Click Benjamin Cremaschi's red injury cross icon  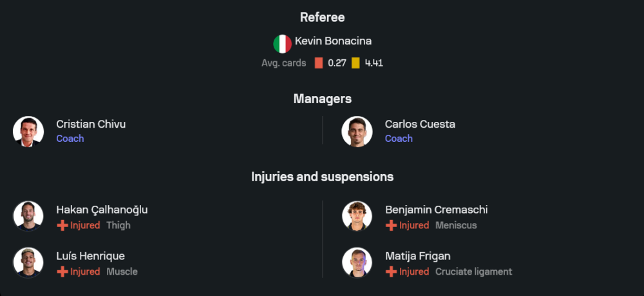pyautogui.click(x=392, y=225)
